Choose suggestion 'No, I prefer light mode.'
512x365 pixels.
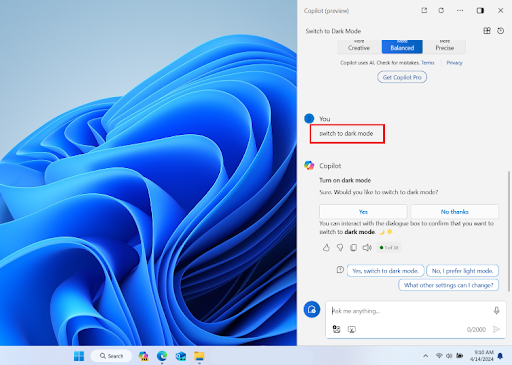pyautogui.click(x=462, y=271)
